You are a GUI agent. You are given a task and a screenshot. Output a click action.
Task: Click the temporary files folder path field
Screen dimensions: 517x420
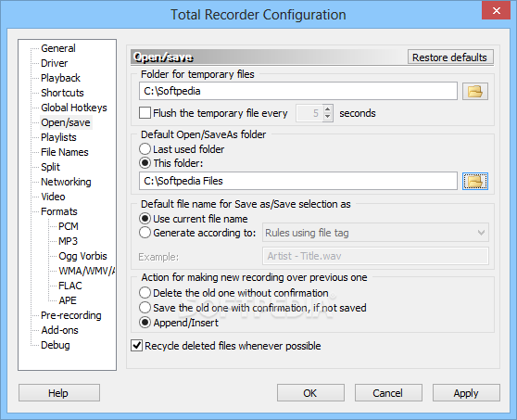tap(298, 91)
